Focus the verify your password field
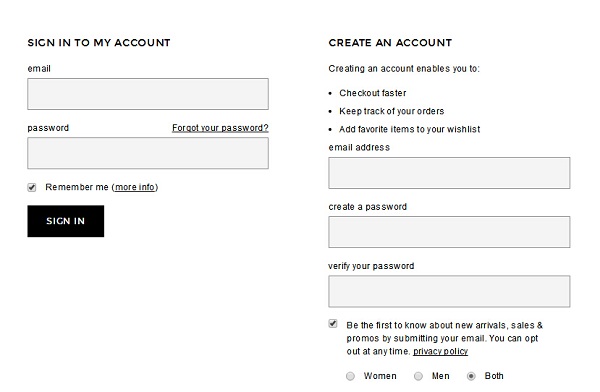 coord(449,291)
